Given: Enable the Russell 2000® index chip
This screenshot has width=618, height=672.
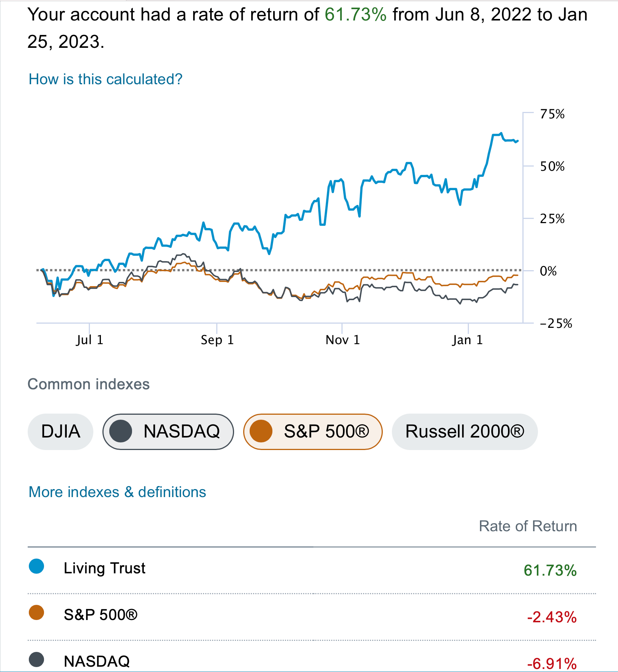Looking at the screenshot, I should point(464,431).
